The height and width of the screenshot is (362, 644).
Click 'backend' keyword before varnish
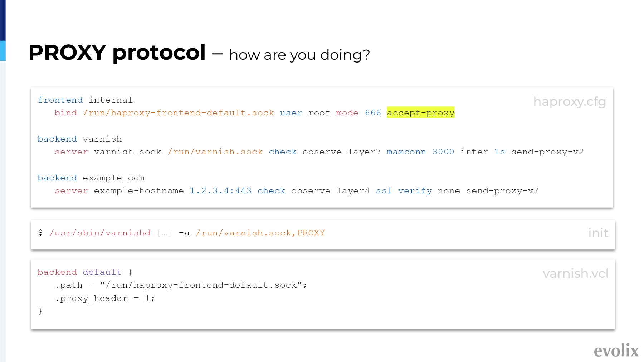57,139
